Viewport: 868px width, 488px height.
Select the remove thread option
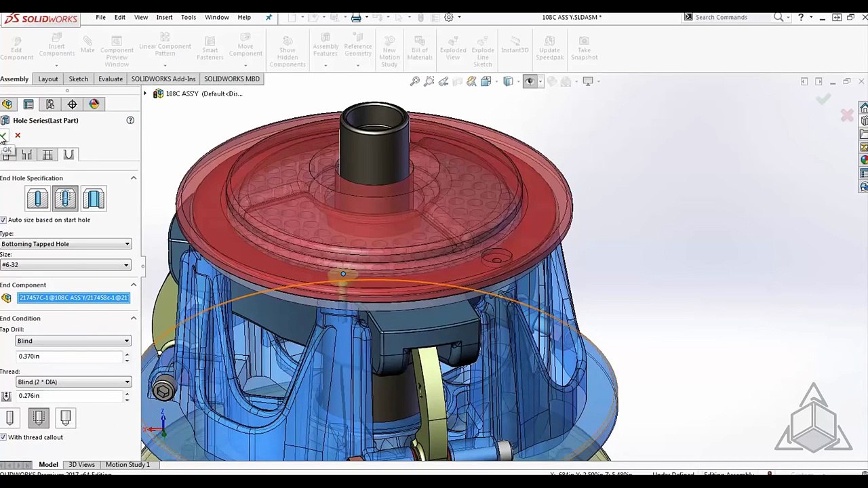(66, 418)
